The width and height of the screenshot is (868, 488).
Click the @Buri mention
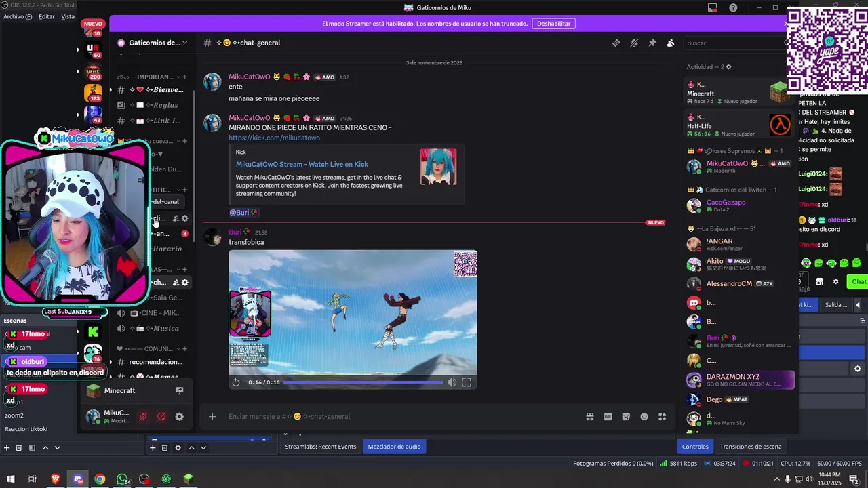243,212
